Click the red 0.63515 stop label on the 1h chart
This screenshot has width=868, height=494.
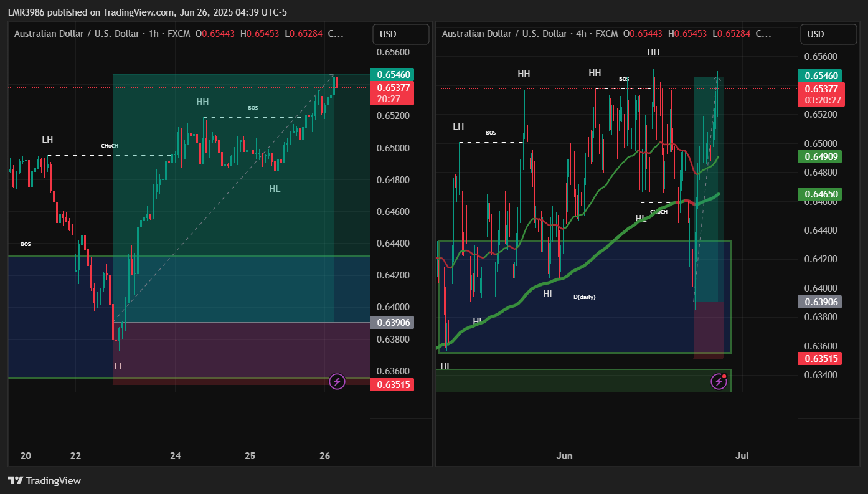[x=393, y=385]
